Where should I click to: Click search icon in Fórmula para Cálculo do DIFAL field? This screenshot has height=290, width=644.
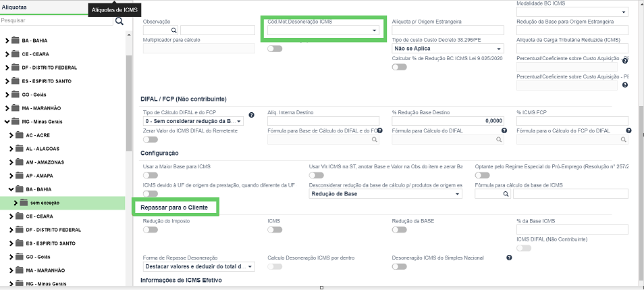(x=499, y=140)
